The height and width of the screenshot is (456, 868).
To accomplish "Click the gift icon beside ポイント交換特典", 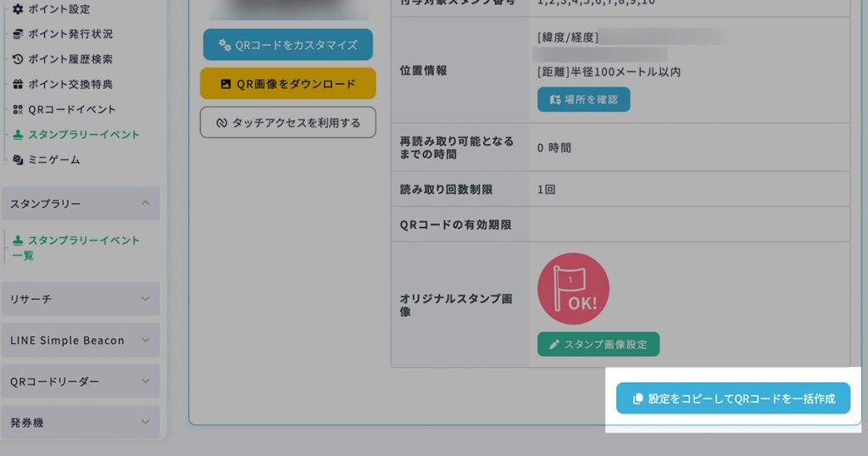I will (x=18, y=85).
